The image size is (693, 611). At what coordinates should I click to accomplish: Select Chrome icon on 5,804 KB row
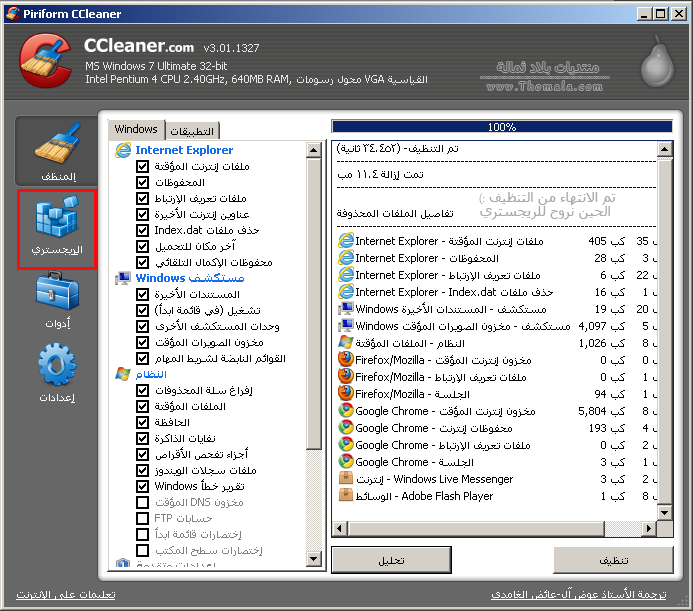346,411
